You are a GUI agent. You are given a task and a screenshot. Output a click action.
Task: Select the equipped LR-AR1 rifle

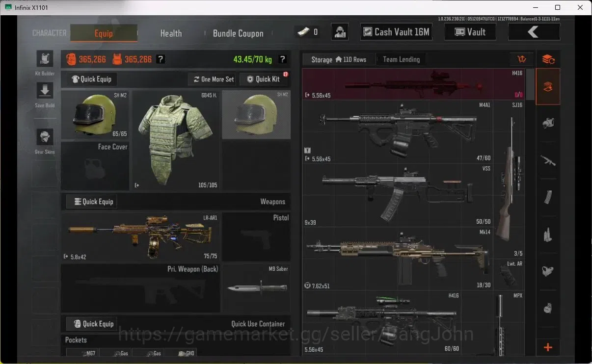pyautogui.click(x=141, y=237)
